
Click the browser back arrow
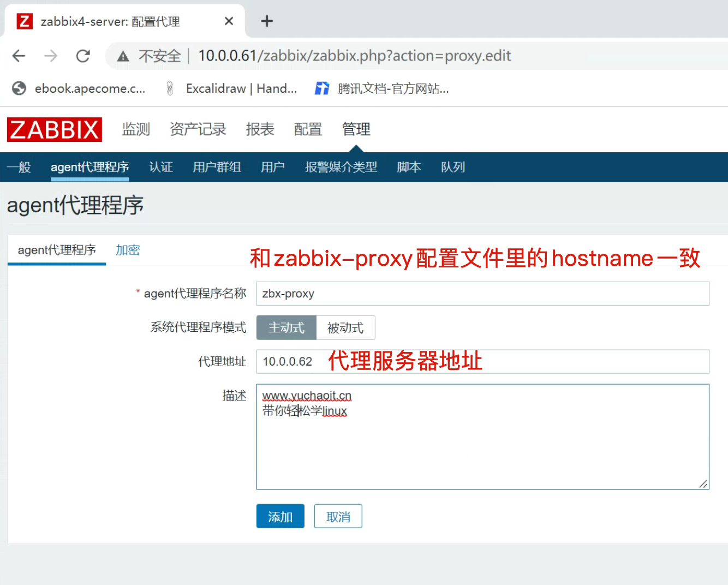pos(19,56)
